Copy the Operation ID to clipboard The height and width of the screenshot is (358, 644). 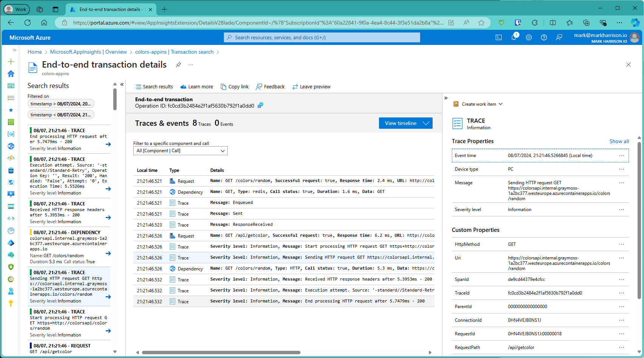point(260,106)
